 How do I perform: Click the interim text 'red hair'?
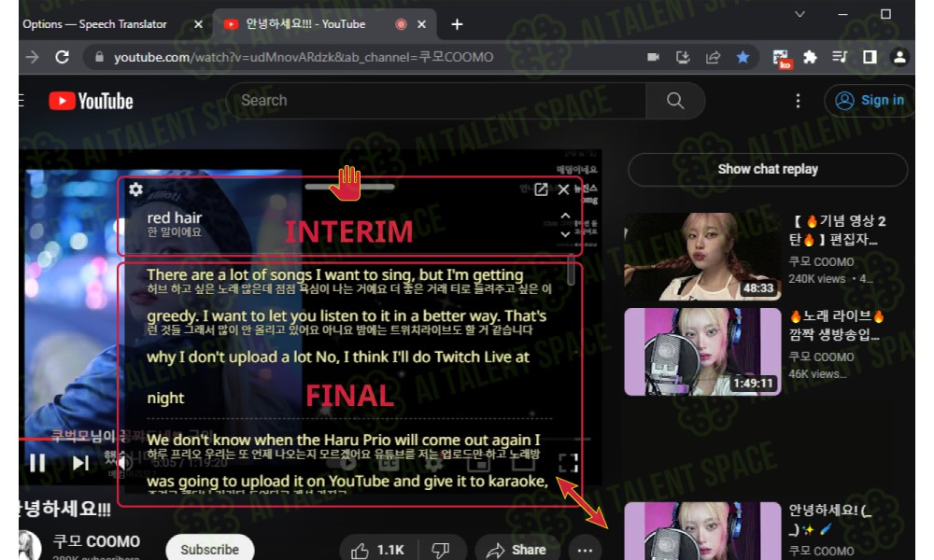(x=175, y=217)
